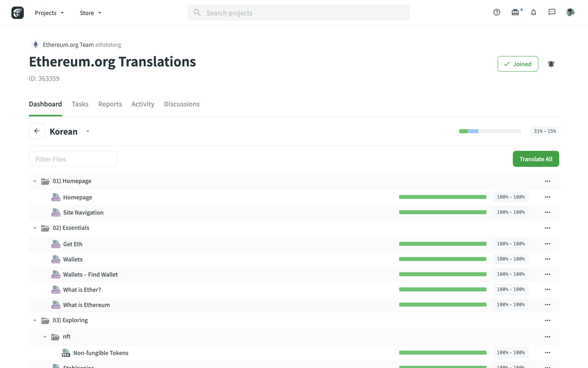588x368 pixels.
Task: Click the 100% badge for Get Eth
Action: (x=511, y=244)
